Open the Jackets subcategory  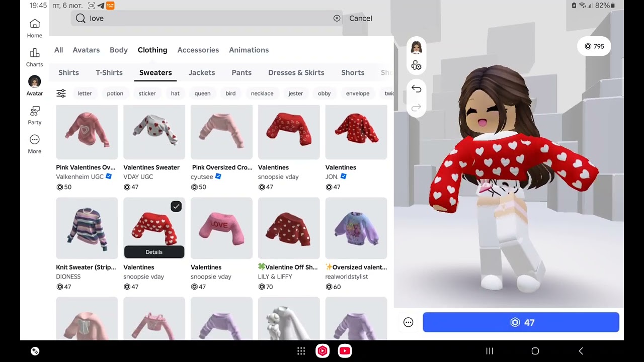[x=202, y=72]
